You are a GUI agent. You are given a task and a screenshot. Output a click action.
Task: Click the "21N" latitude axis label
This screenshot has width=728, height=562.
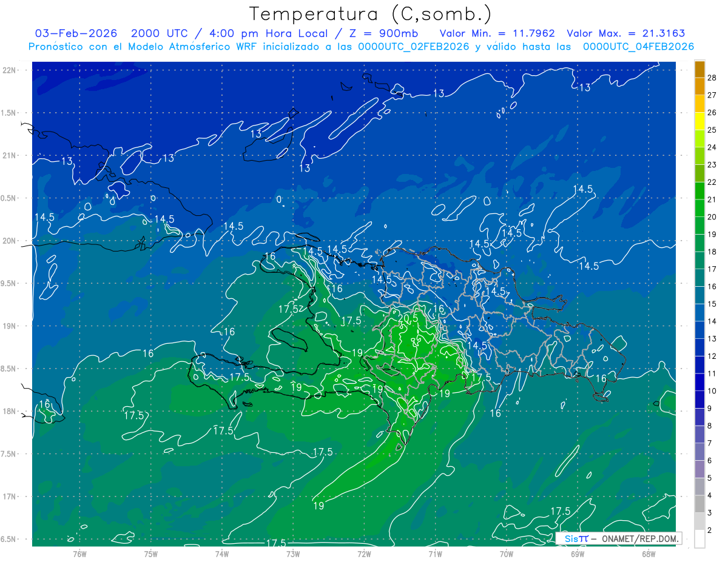pyautogui.click(x=10, y=156)
